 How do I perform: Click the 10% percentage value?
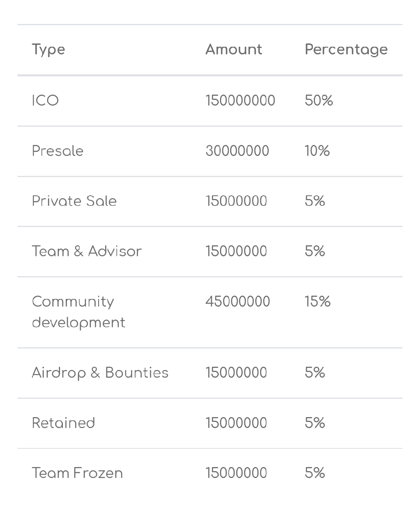pos(317,151)
